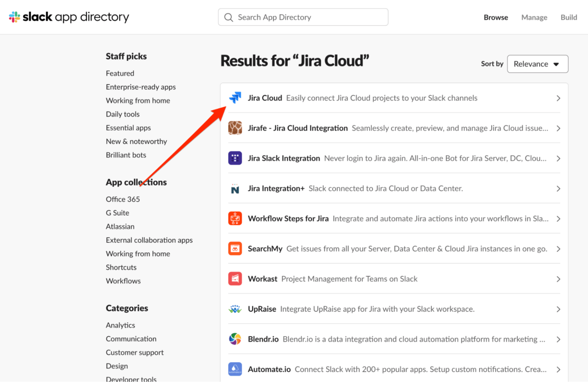588x382 pixels.
Task: Focus the Search App Directory field
Action: click(x=303, y=17)
